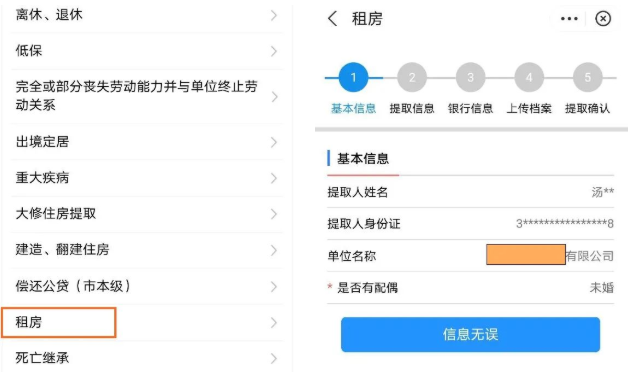Select 偿还公贷（市本级）item
The image size is (635, 386).
143,286
